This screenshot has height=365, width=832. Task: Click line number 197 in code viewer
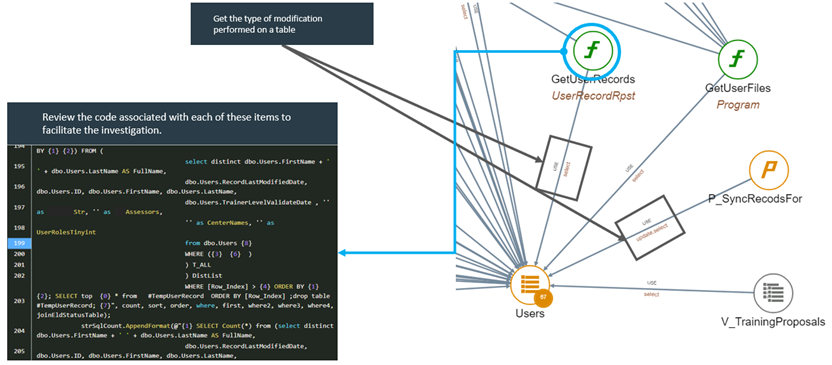[x=19, y=207]
